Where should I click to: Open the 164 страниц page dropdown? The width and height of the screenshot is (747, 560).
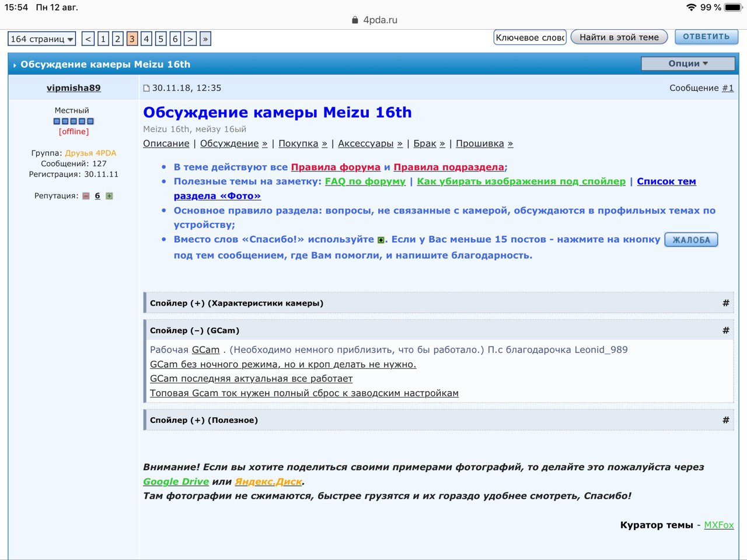[x=41, y=39]
